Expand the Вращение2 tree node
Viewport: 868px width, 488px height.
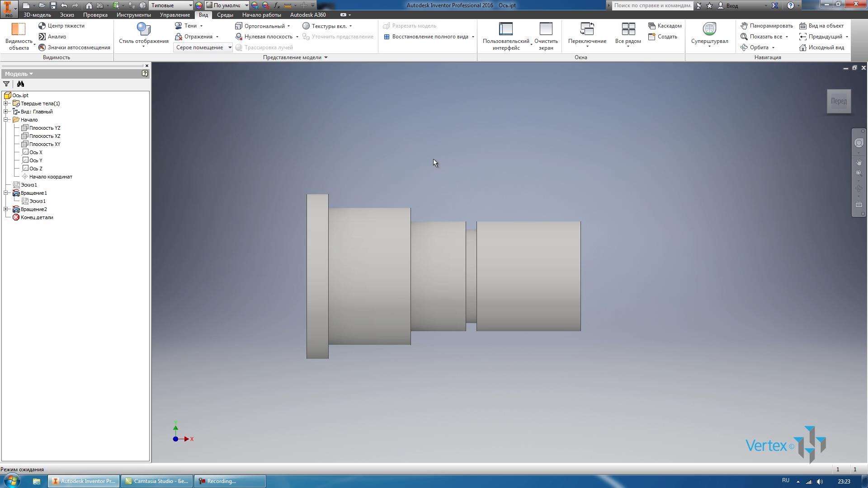coord(5,209)
